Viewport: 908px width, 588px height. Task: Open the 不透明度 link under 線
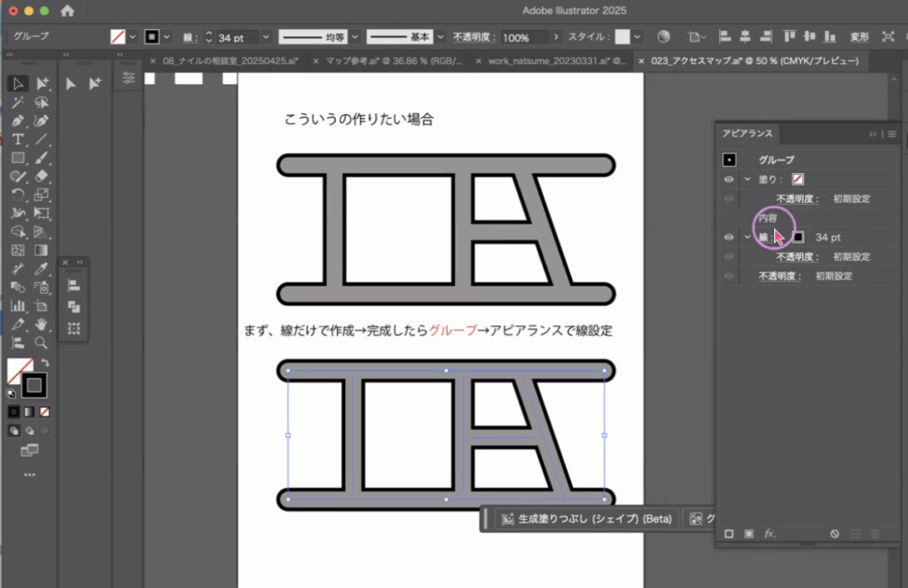coord(797,257)
